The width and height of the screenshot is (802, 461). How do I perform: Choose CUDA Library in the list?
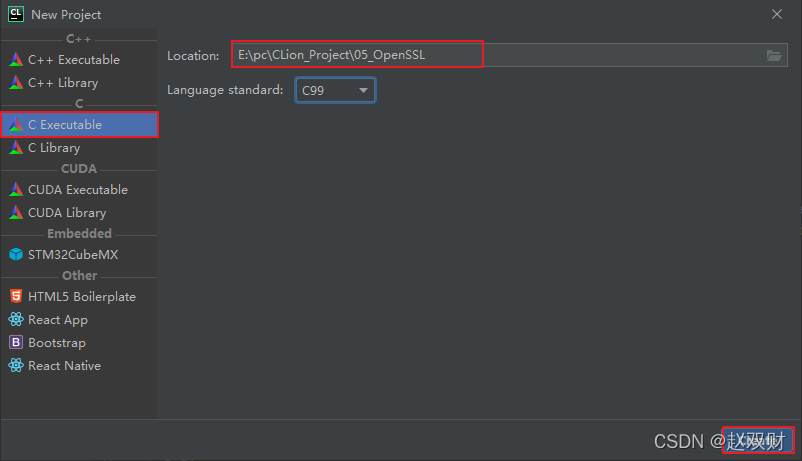pos(79,213)
